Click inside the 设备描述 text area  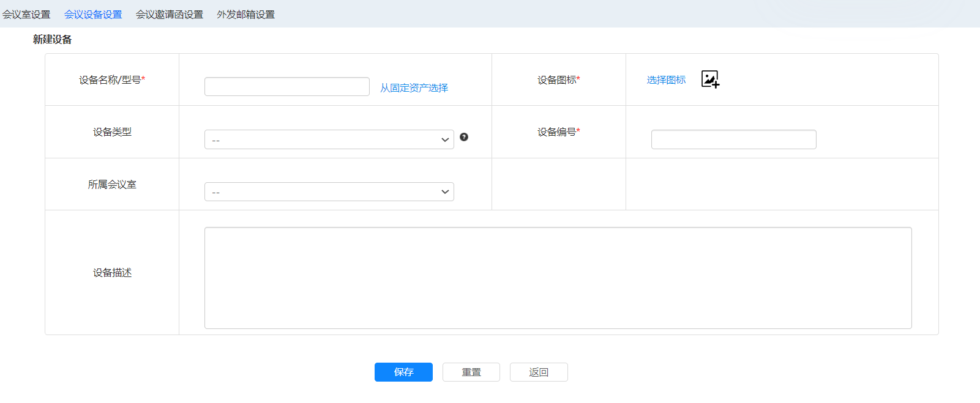558,278
